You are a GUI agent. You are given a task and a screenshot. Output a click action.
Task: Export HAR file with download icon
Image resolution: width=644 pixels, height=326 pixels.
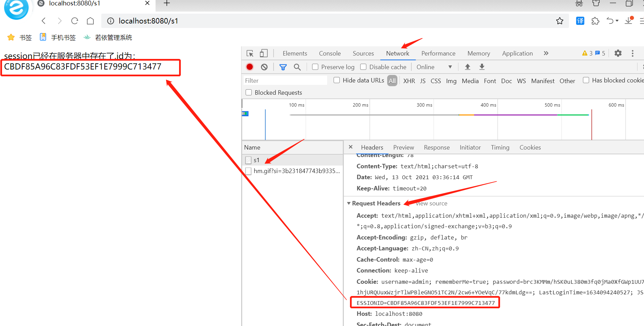(x=482, y=67)
